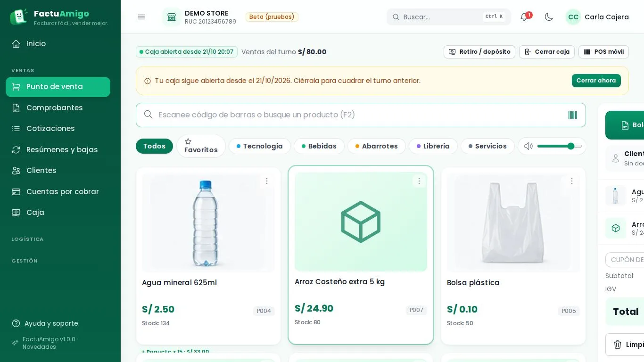Open Punto de venta section
The height and width of the screenshot is (362, 644).
(x=58, y=87)
